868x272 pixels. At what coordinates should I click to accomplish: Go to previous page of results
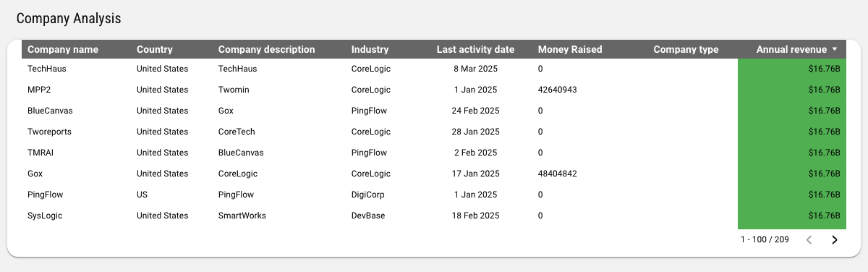pos(809,239)
